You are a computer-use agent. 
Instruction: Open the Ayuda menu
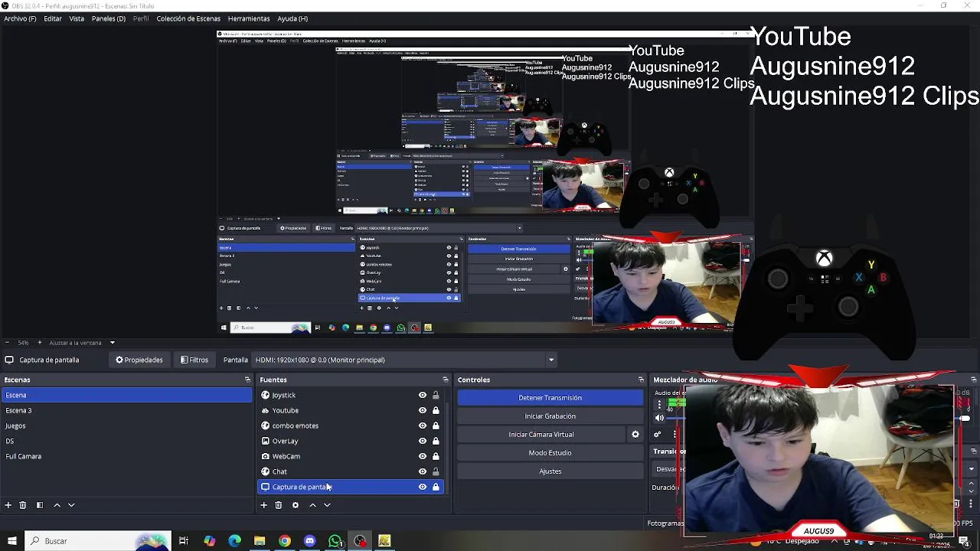click(292, 18)
